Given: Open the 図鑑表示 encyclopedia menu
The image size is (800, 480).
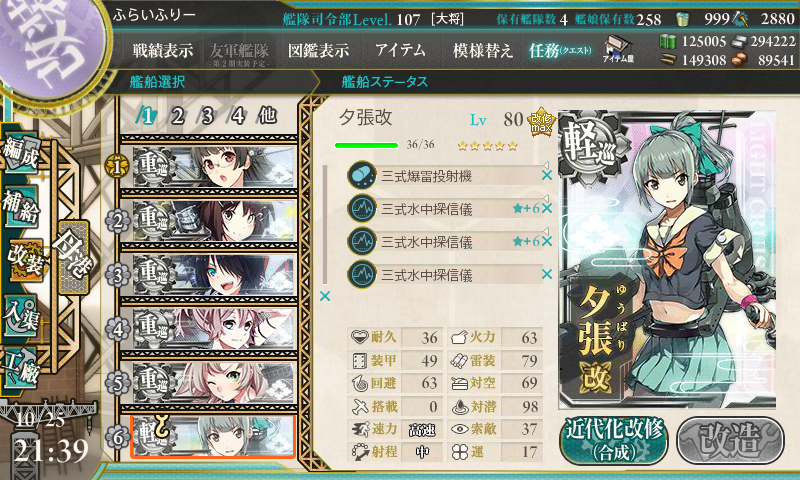Looking at the screenshot, I should [x=318, y=50].
